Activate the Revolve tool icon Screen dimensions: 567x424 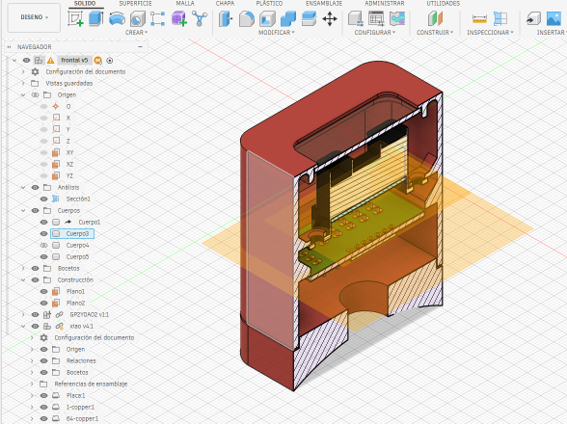point(117,19)
